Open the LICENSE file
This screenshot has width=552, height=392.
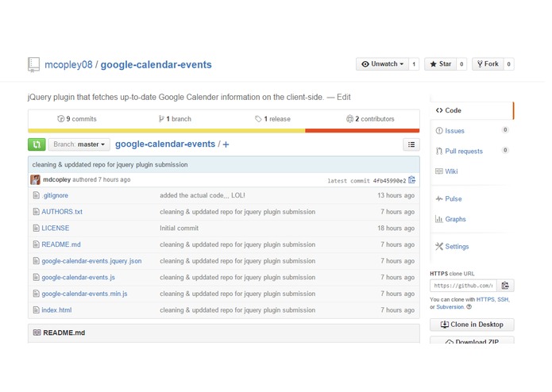pyautogui.click(x=56, y=228)
